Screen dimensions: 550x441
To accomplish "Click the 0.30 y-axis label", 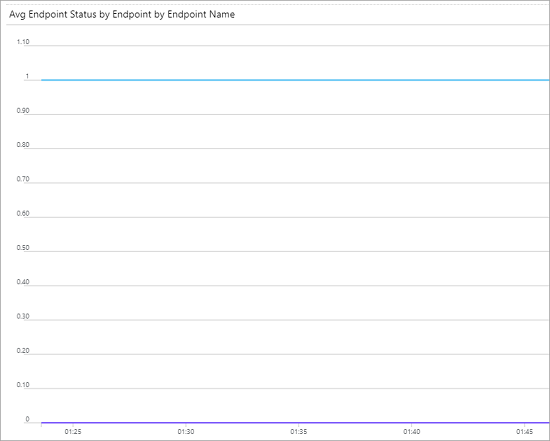I will 23,316.
